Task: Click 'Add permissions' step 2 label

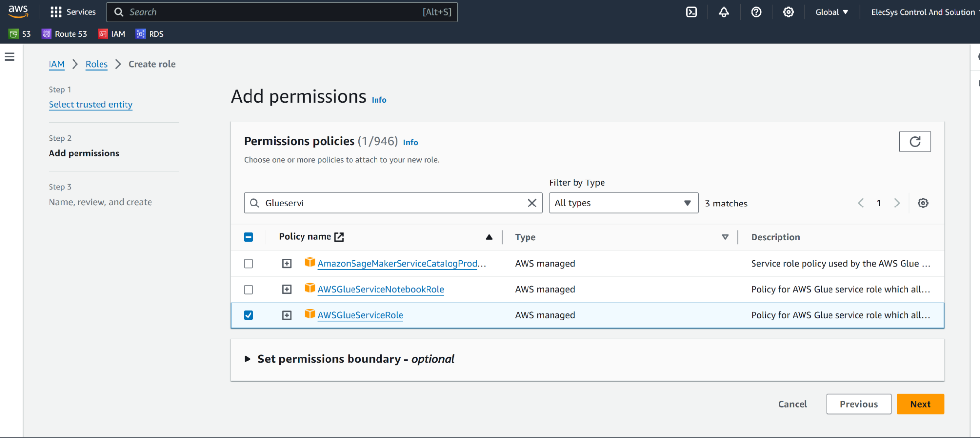Action: coord(84,154)
